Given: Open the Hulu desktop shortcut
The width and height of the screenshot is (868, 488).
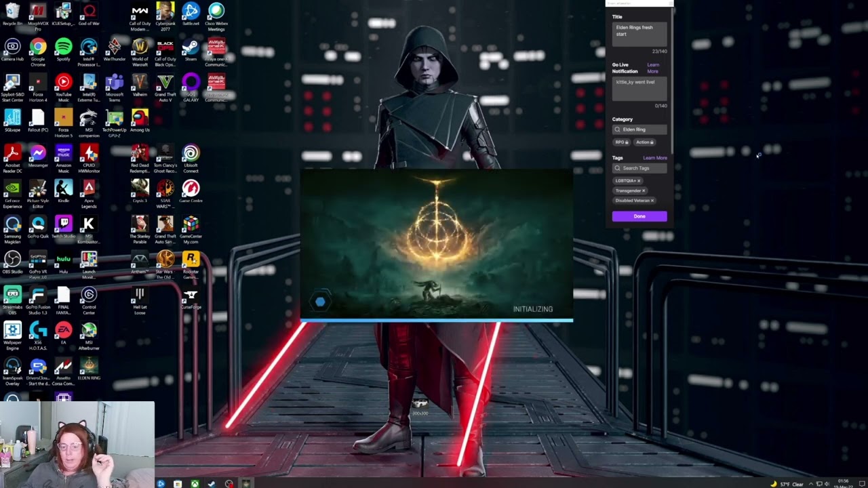Looking at the screenshot, I should [63, 263].
